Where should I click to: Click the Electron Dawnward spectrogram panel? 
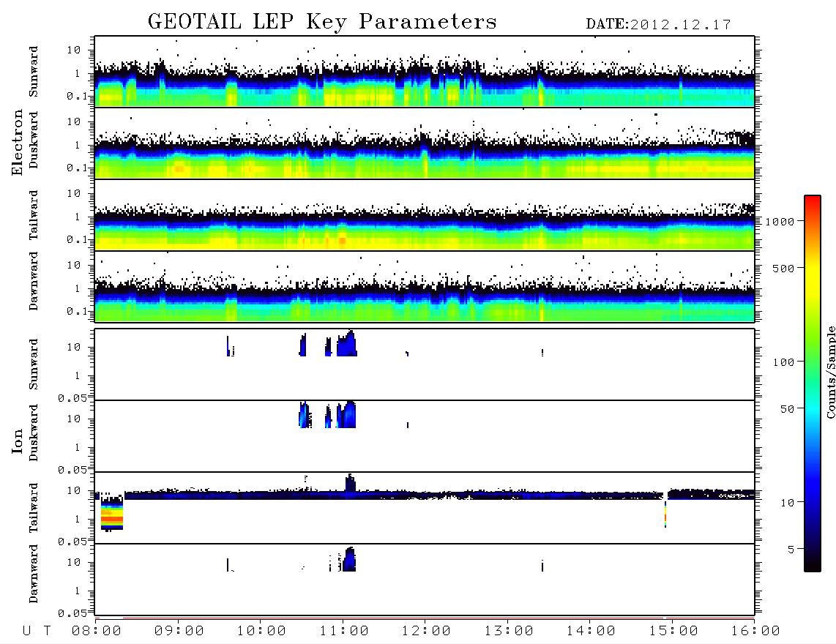point(425,286)
